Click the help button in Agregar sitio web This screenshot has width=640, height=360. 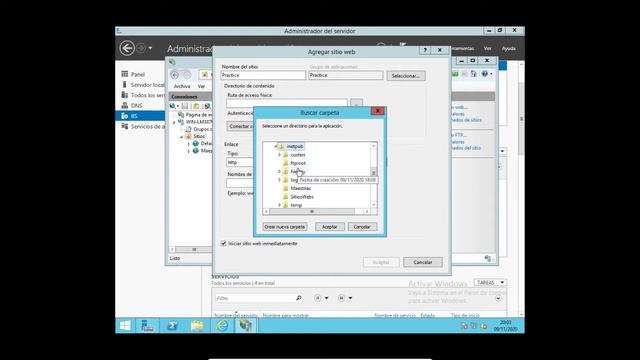point(425,50)
